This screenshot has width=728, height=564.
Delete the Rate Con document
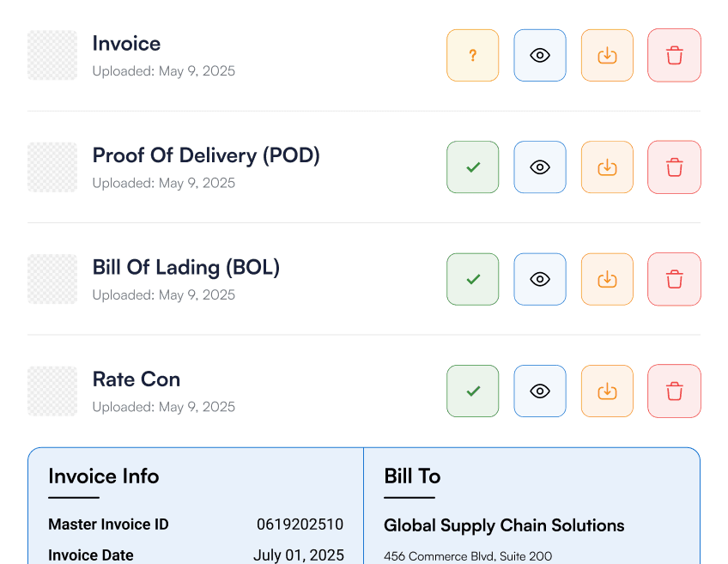674,391
